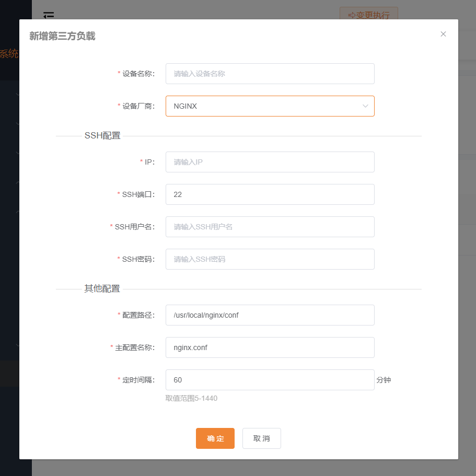476x476 pixels.
Task: Click the sidebar collapse hamburger icon
Action: click(x=49, y=16)
